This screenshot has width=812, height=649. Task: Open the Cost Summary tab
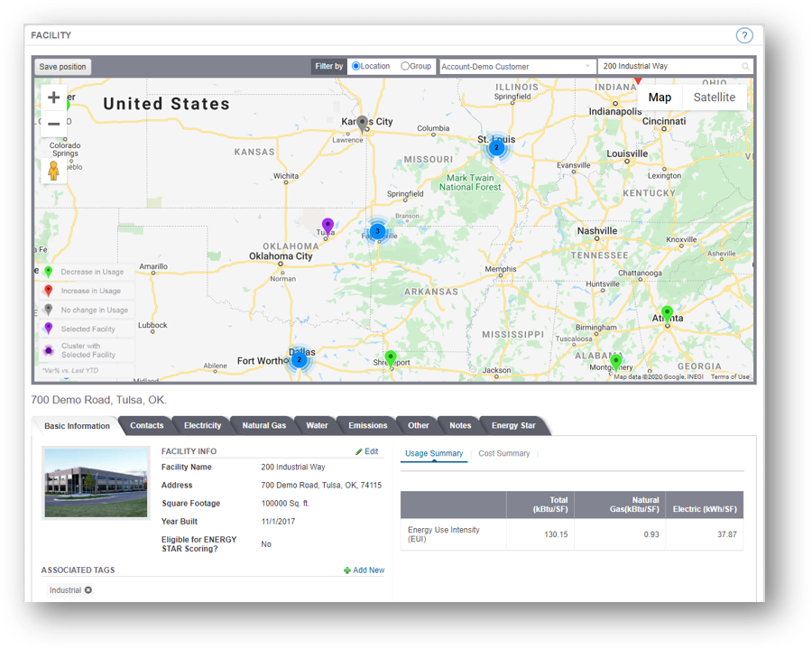click(503, 453)
